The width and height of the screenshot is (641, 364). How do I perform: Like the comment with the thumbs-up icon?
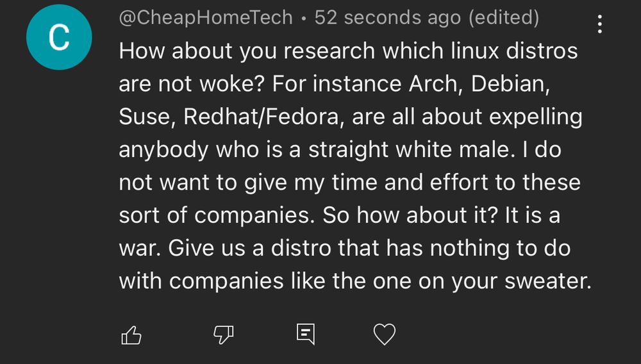click(131, 335)
